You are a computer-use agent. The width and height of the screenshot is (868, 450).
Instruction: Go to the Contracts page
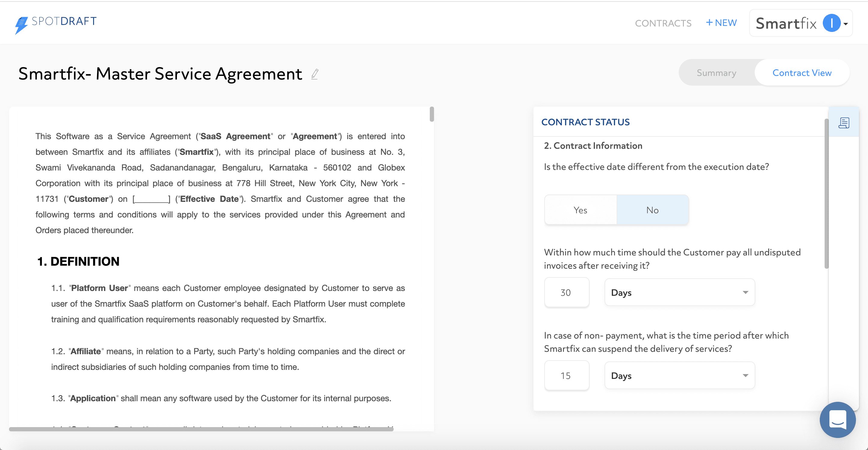pos(663,23)
